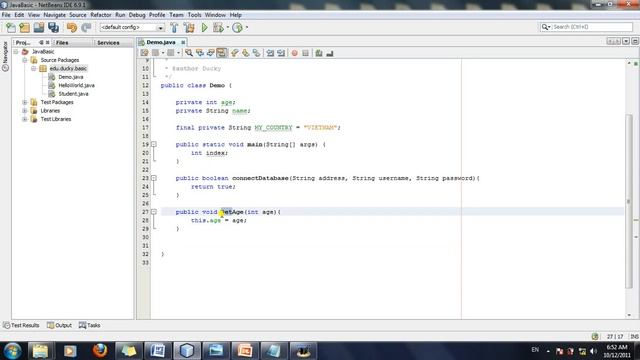Click the Build Main Project hammer icon
This screenshot has width=640, height=360.
174,27
